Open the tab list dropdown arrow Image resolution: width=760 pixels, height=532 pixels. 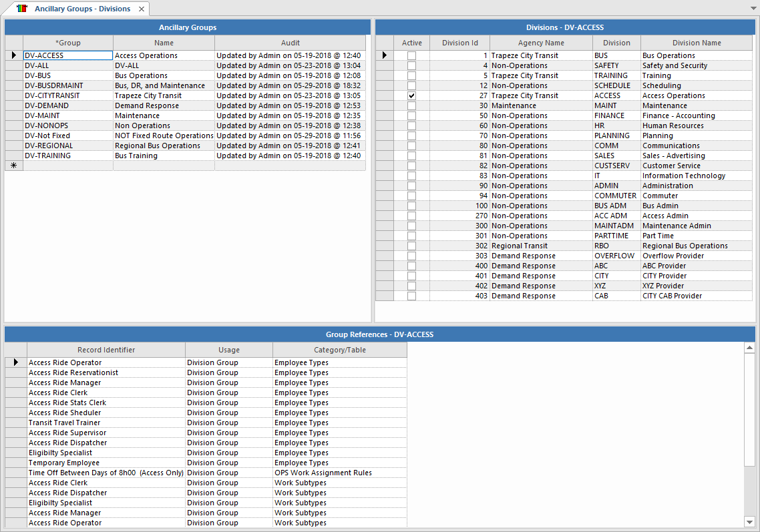[753, 8]
